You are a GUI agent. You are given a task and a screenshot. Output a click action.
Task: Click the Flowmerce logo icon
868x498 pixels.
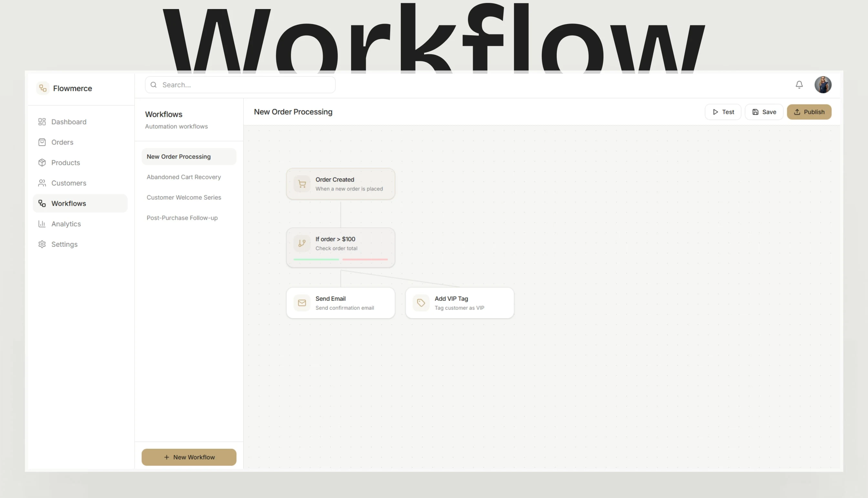click(x=43, y=88)
